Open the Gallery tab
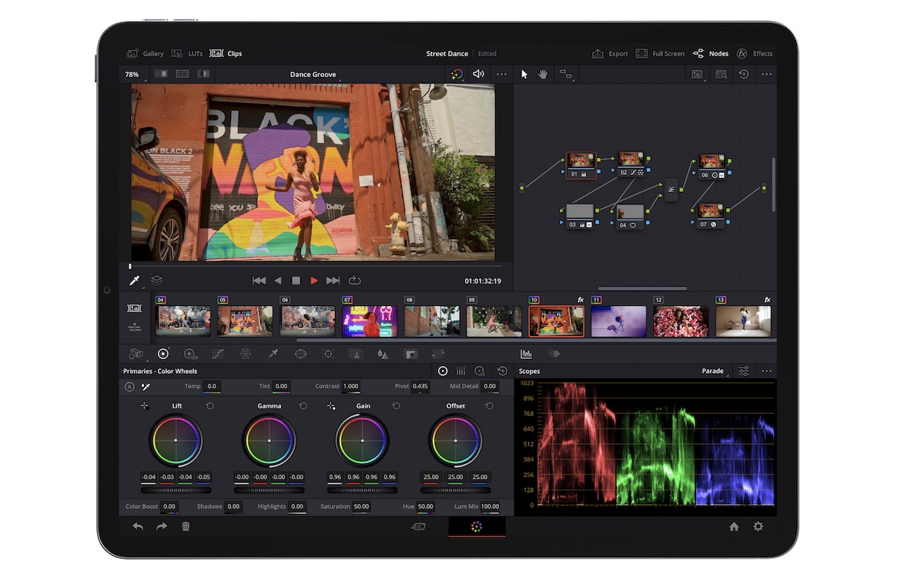Image resolution: width=924 pixels, height=578 pixels. tap(146, 53)
